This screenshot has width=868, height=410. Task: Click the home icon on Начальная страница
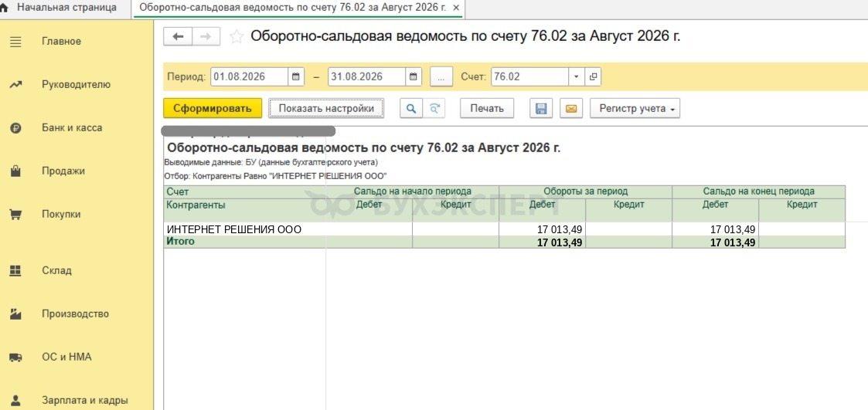[5, 8]
